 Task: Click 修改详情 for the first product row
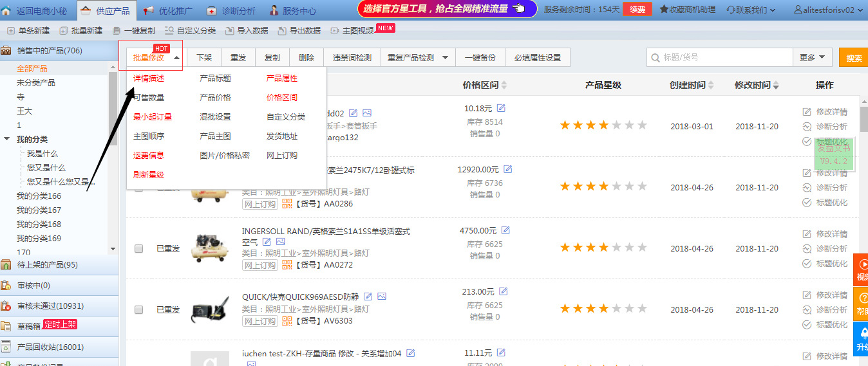click(x=825, y=111)
